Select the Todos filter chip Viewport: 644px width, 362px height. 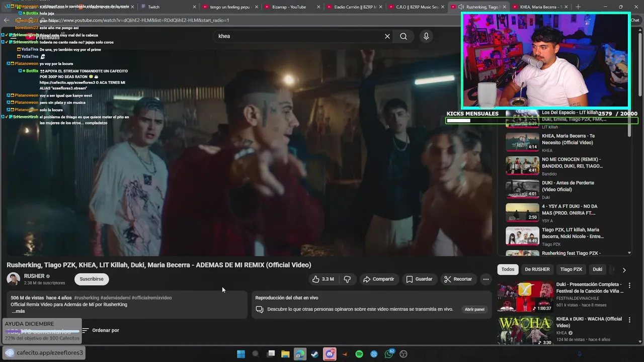[x=508, y=269]
